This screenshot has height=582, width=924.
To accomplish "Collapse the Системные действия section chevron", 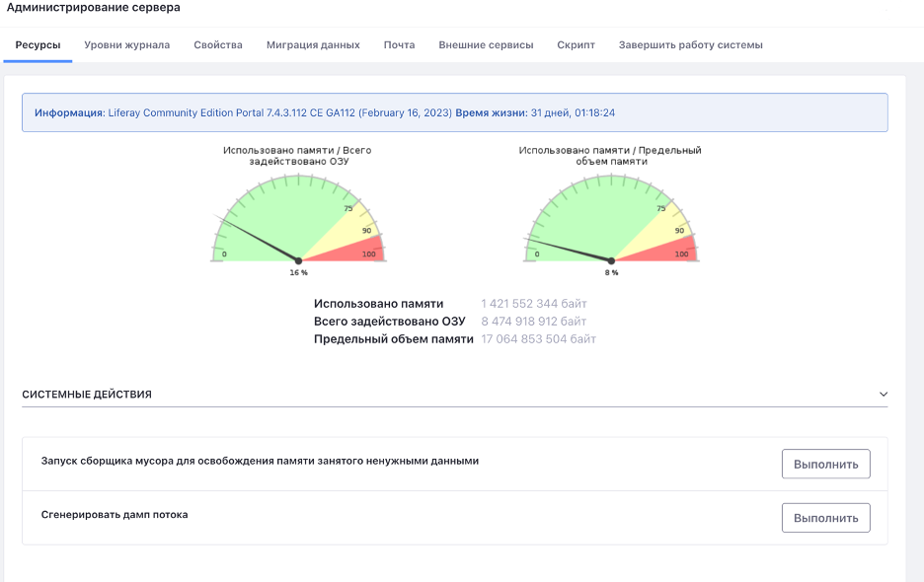I will coord(883,395).
